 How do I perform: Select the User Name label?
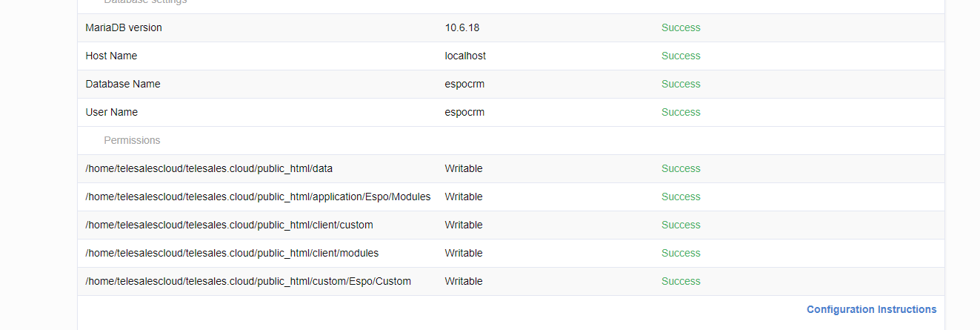[x=112, y=112]
